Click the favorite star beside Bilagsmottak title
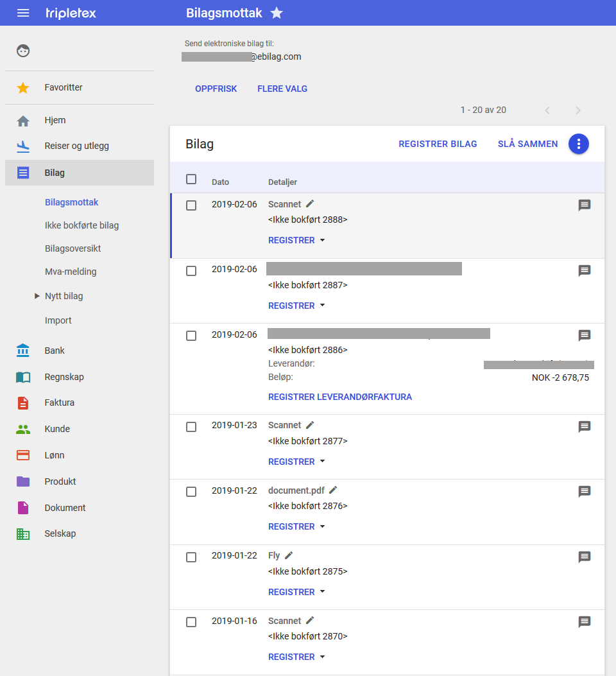The image size is (616, 676). [x=277, y=13]
